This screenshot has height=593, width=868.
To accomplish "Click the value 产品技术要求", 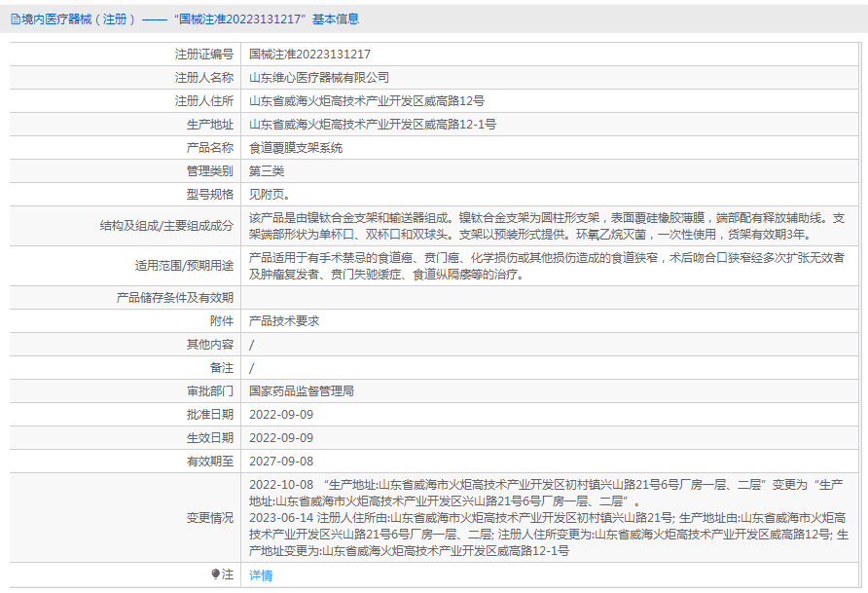I will pyautogui.click(x=284, y=321).
